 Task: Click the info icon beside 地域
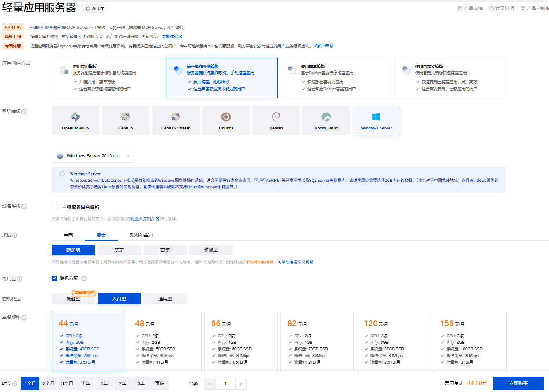click(x=15, y=235)
